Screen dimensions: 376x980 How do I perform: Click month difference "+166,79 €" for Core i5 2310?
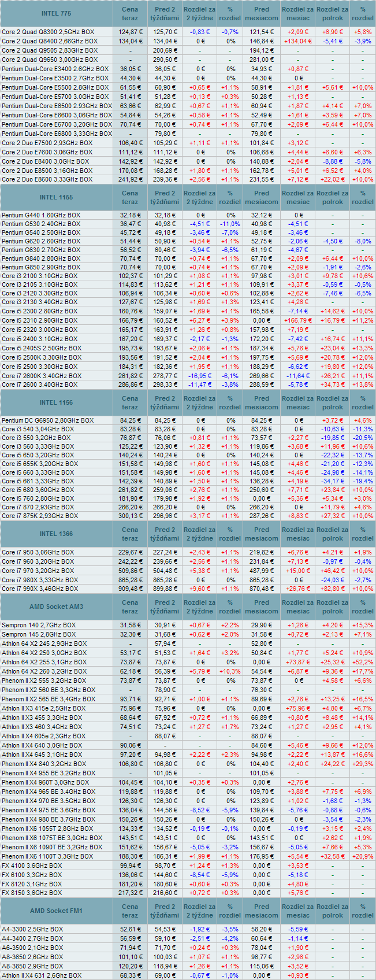298,320
